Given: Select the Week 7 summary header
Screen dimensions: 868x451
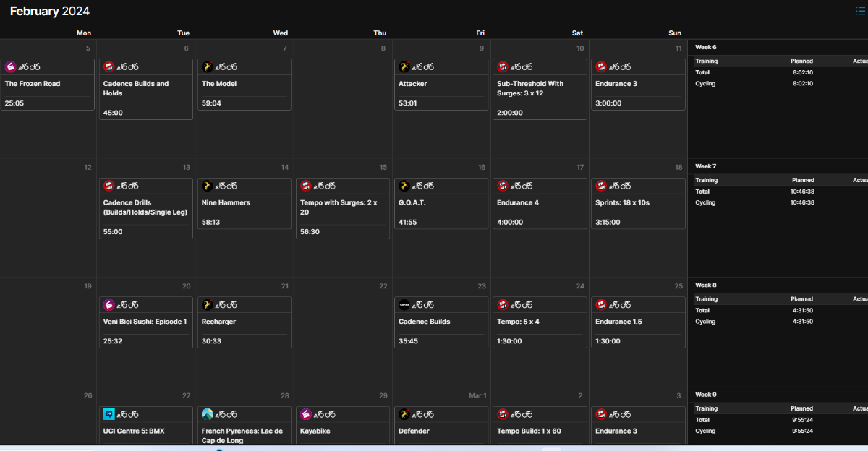Looking at the screenshot, I should pyautogui.click(x=706, y=166).
